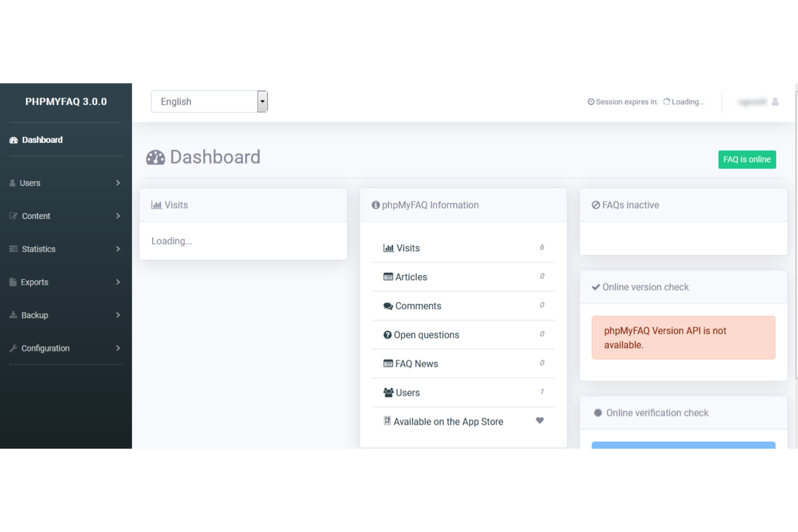
Task: Click the clock icon beside Session expires
Action: point(591,102)
